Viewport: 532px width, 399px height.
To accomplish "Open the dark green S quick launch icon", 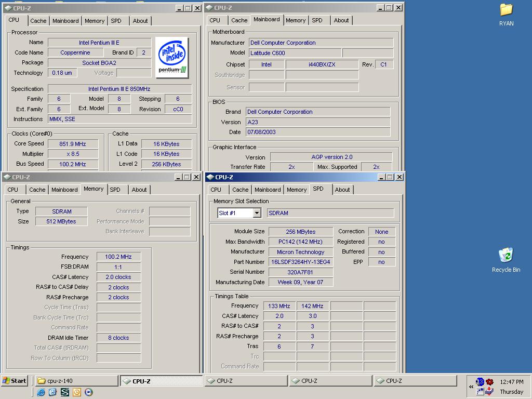I will coord(65,392).
